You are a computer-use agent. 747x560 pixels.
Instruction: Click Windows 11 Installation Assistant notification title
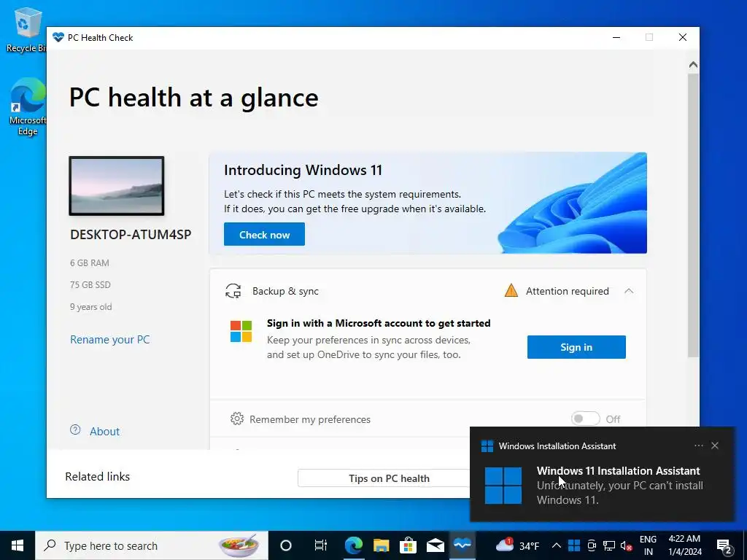[x=619, y=470]
